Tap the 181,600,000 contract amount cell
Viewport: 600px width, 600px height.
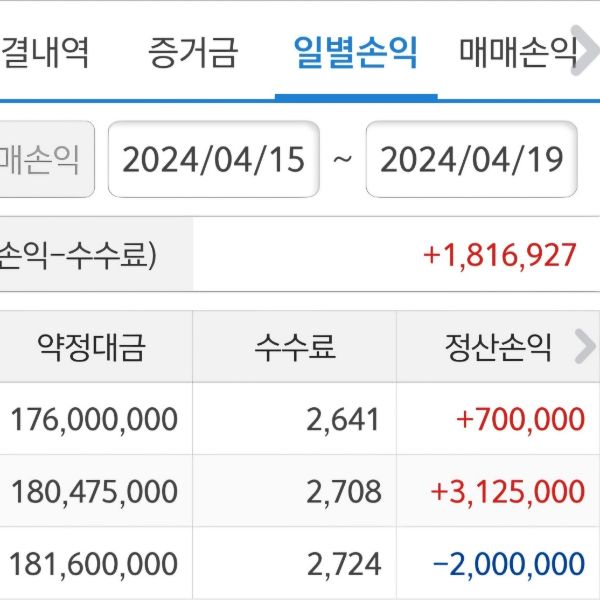pyautogui.click(x=94, y=563)
